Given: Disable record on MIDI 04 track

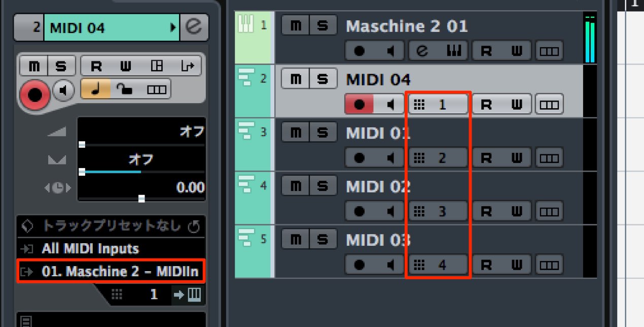Looking at the screenshot, I should click(360, 105).
